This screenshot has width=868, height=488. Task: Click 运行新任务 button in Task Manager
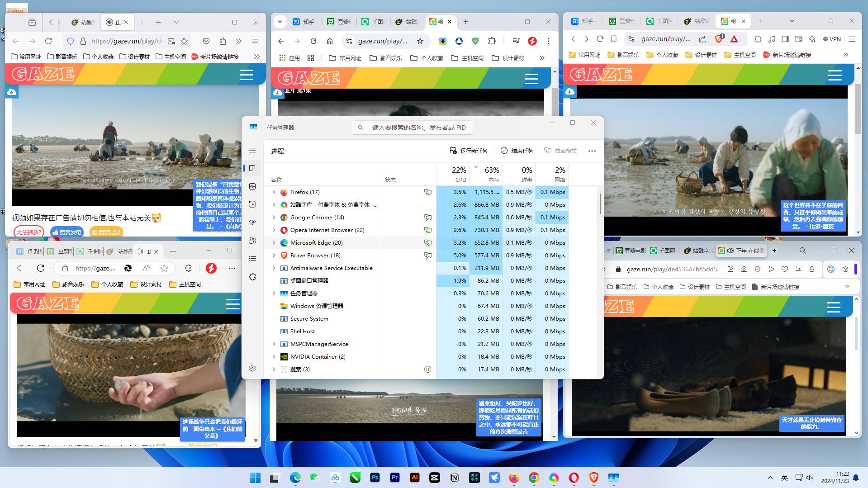coord(469,151)
